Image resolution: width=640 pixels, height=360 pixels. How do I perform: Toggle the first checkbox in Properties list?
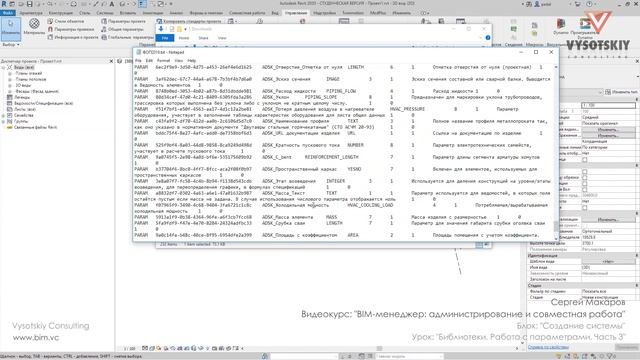pos(584,159)
